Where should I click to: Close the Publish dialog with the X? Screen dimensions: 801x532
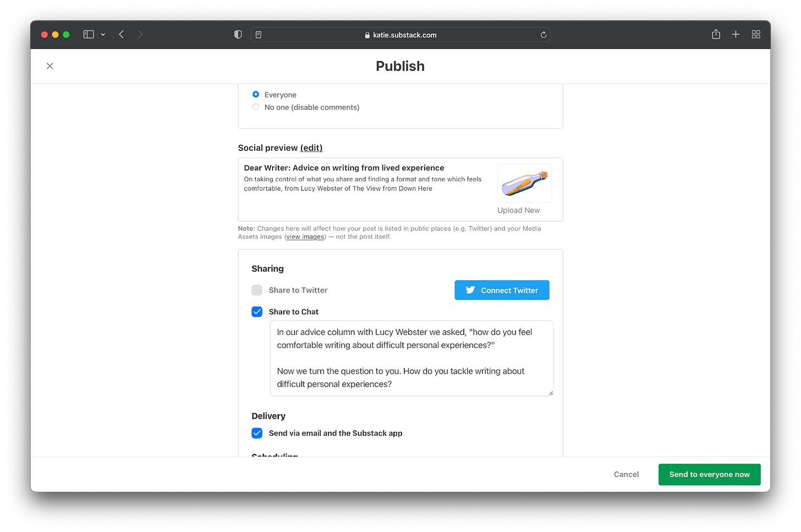pos(50,65)
